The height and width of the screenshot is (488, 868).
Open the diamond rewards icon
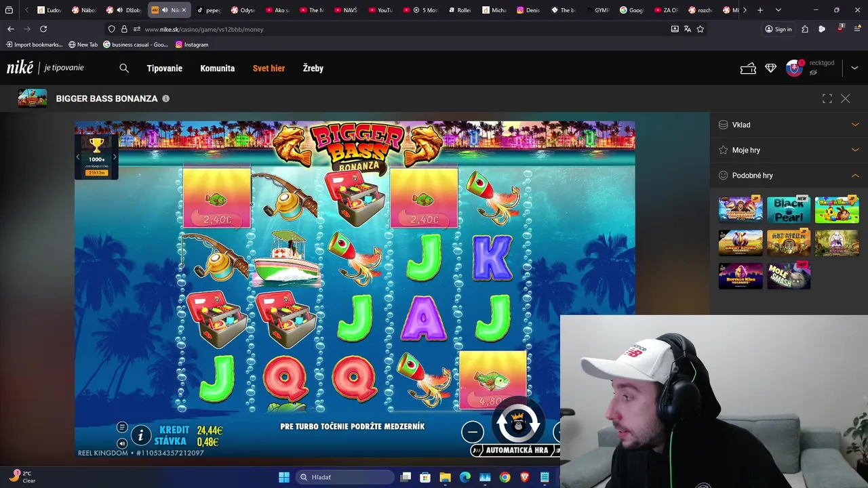pyautogui.click(x=771, y=68)
